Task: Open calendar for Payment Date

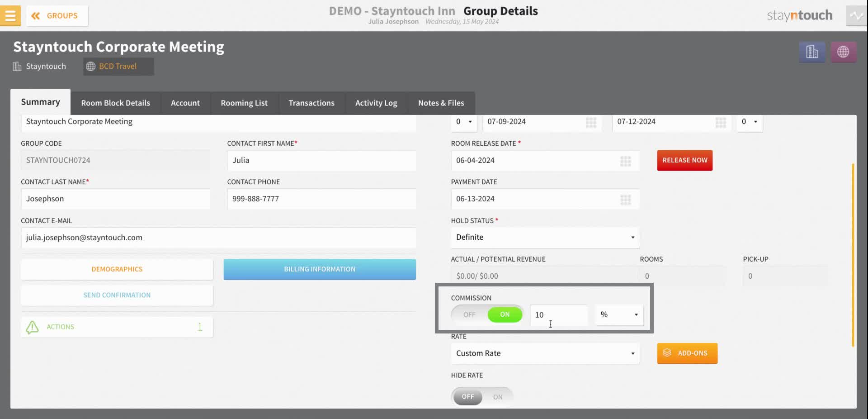Action: pos(626,200)
